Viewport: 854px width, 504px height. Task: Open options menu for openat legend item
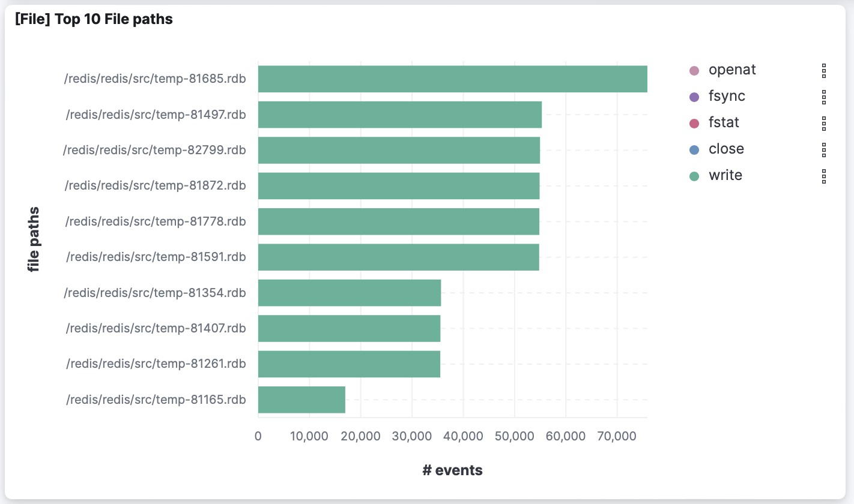[824, 70]
